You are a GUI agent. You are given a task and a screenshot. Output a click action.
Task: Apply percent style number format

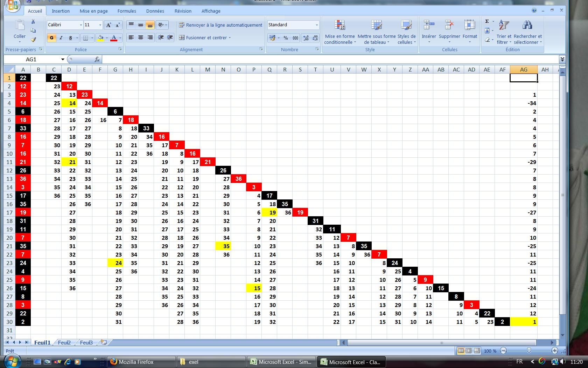pyautogui.click(x=286, y=38)
